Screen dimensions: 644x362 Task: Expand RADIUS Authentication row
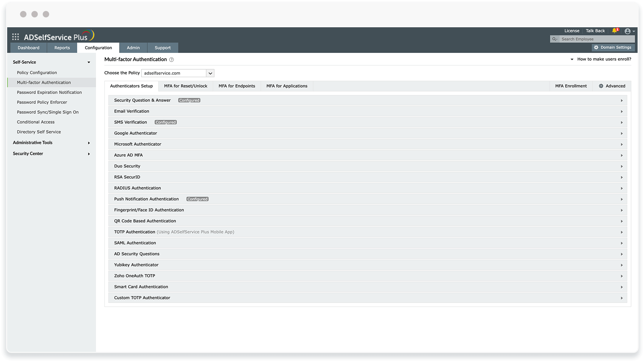point(368,188)
